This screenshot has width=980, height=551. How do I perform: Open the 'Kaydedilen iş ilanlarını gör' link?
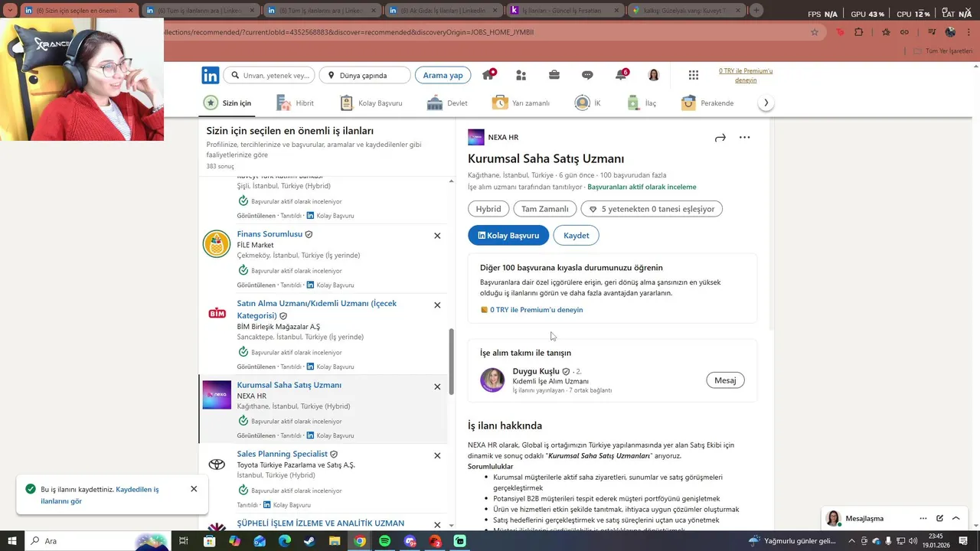point(100,495)
